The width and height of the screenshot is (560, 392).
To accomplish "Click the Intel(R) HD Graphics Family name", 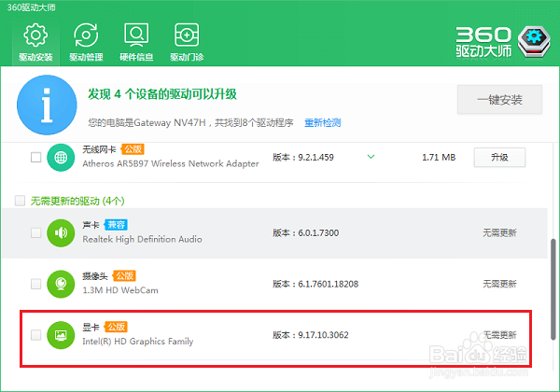I will (x=138, y=342).
